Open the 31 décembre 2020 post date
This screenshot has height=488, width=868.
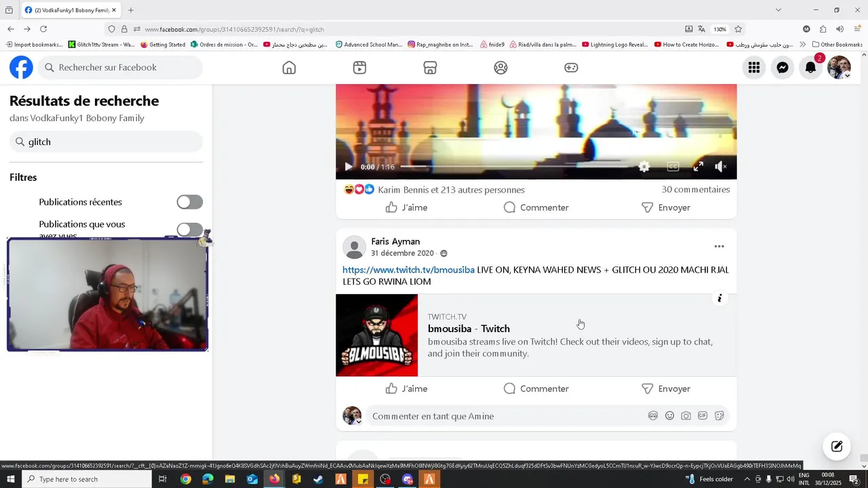[402, 253]
